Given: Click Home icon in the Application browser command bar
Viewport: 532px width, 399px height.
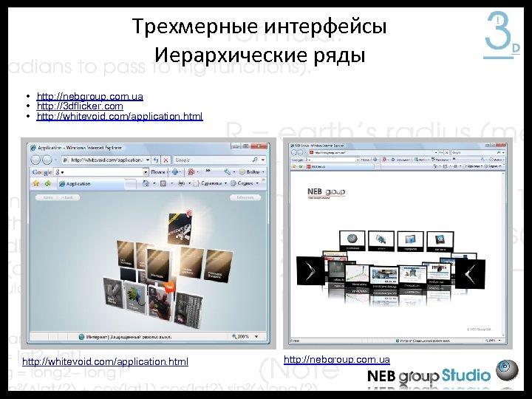Looking at the screenshot, I should tap(146, 183).
